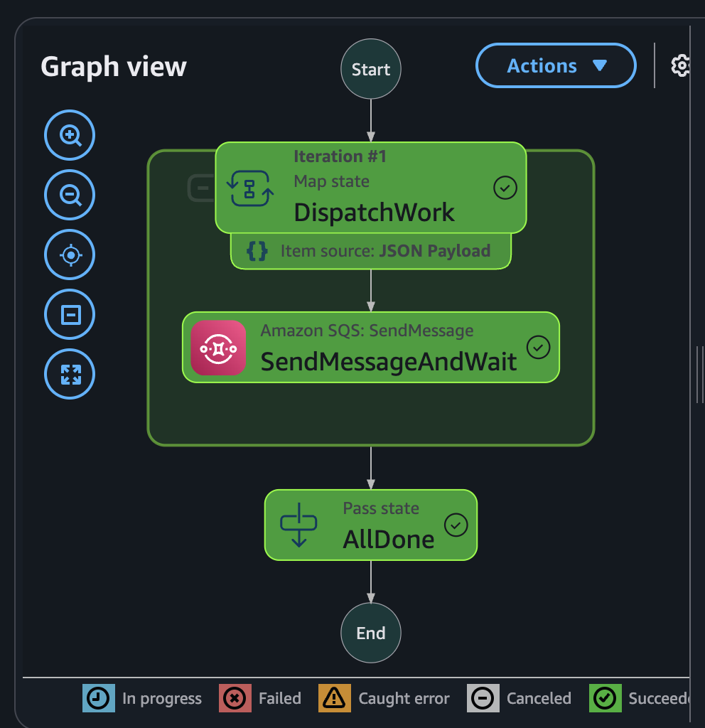The image size is (705, 728).
Task: Zoom in on the graph
Action: click(70, 135)
